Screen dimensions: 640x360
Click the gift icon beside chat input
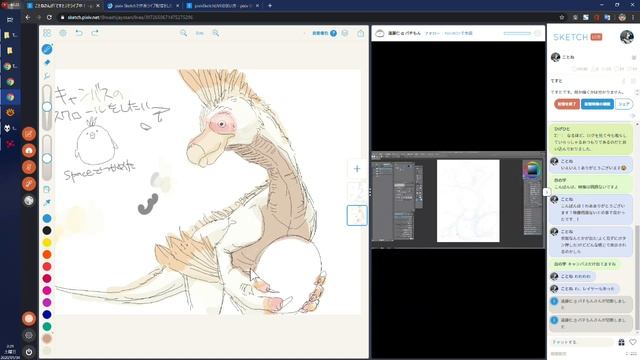click(621, 342)
